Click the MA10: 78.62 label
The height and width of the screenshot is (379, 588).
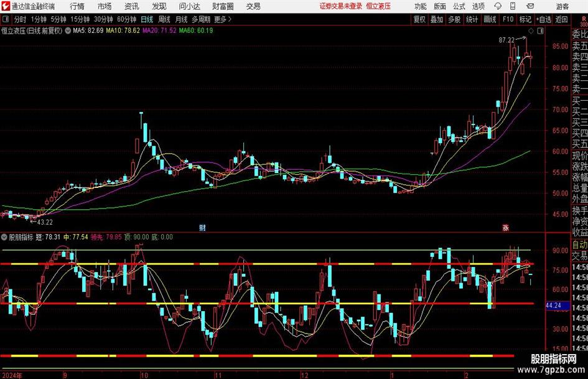(x=123, y=30)
